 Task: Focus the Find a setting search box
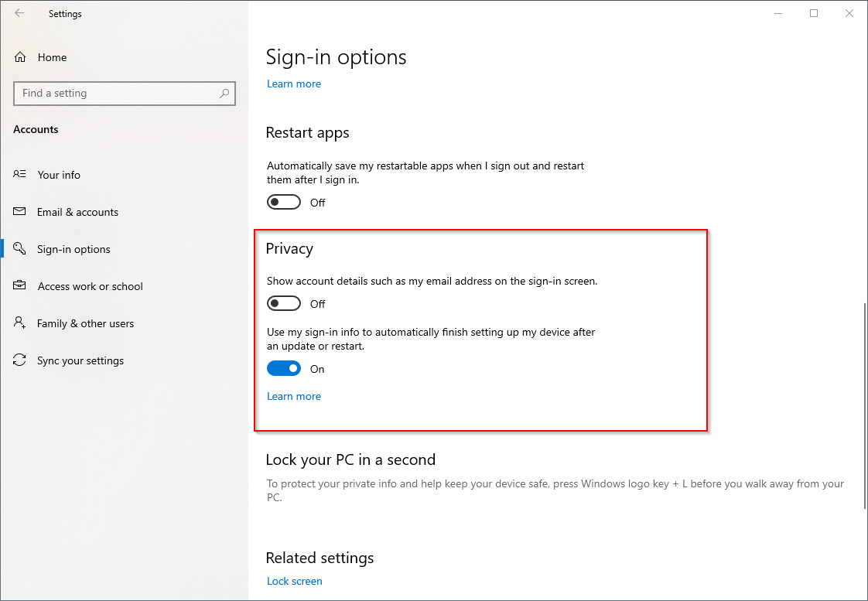coord(116,94)
